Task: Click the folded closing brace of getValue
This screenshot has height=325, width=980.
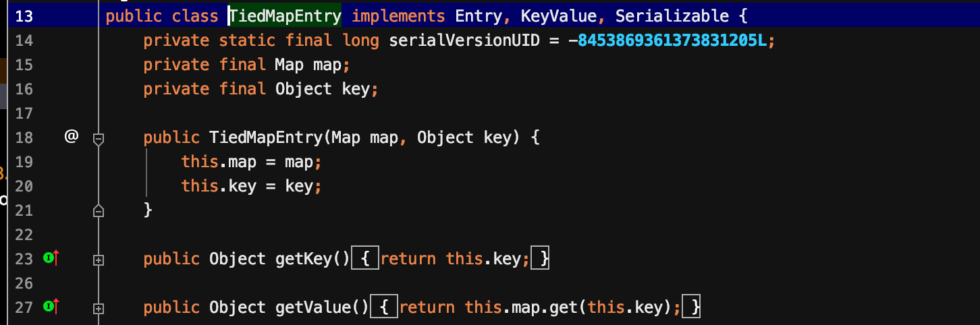Action: 692,308
